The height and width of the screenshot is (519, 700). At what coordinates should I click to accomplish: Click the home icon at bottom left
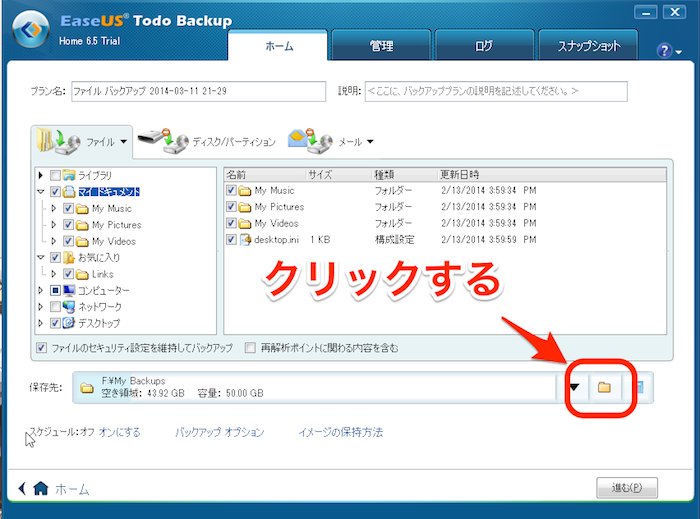click(x=40, y=489)
